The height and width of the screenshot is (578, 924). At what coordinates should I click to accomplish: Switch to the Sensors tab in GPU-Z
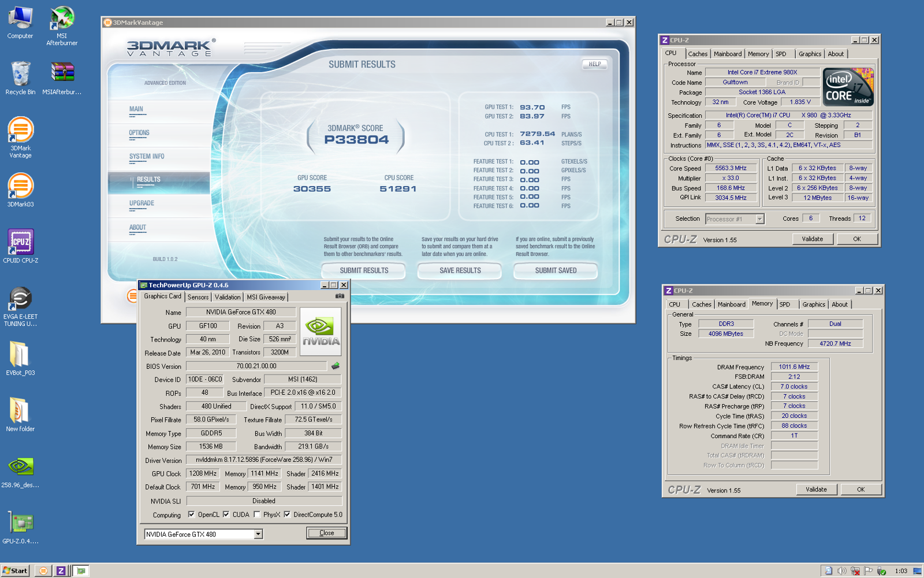(x=198, y=297)
